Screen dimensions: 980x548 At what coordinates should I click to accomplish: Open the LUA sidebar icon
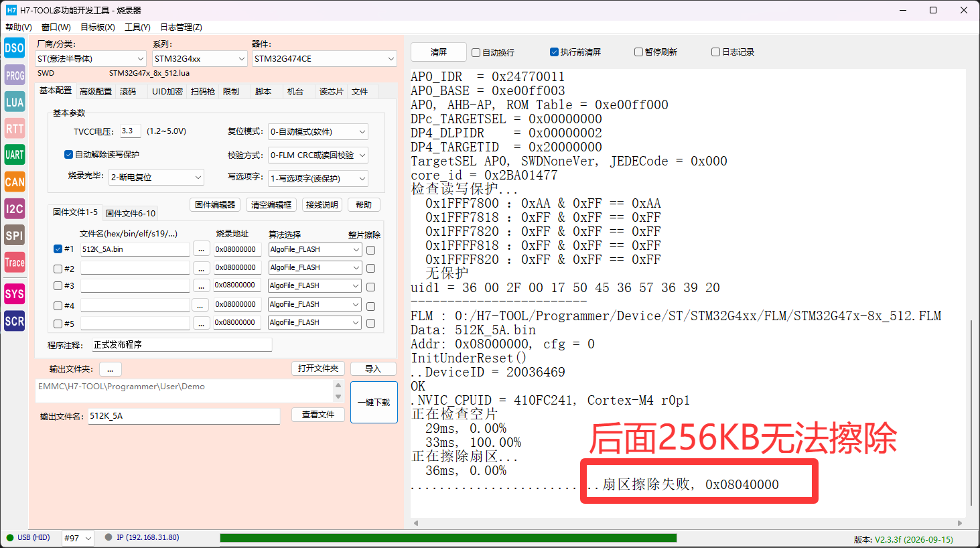(14, 102)
